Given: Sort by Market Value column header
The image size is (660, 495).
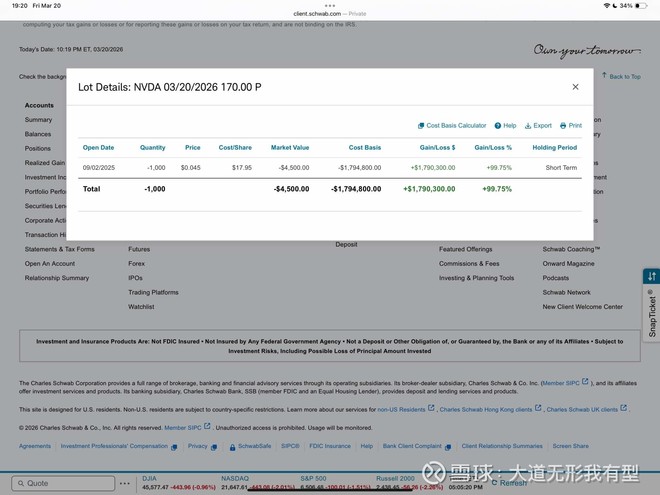Looking at the screenshot, I should click(x=289, y=147).
